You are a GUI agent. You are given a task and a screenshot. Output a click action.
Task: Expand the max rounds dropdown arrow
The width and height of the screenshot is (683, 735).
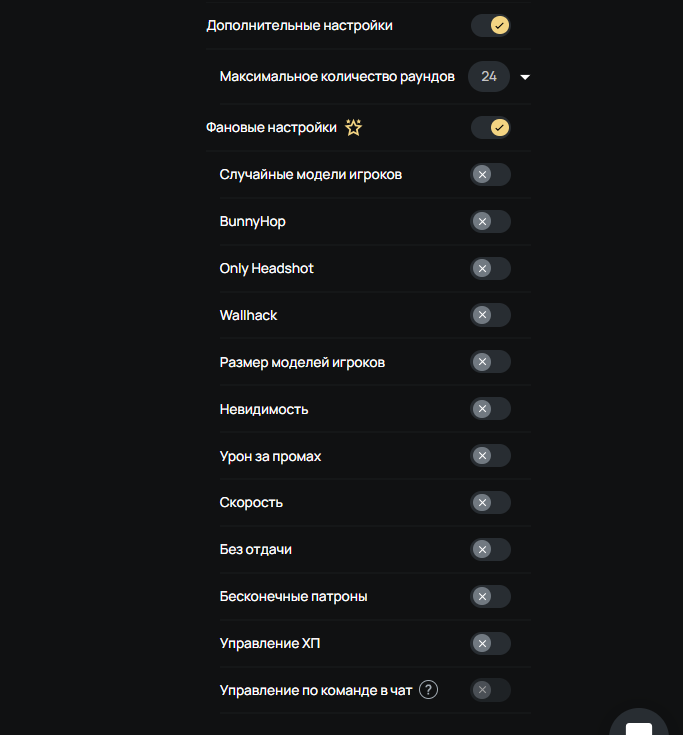coord(525,76)
